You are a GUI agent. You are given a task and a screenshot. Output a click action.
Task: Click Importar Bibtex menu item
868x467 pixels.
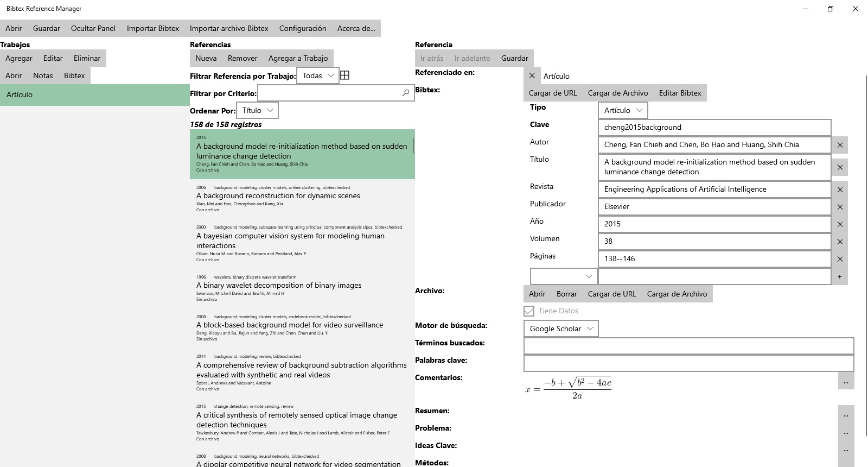[x=153, y=28]
